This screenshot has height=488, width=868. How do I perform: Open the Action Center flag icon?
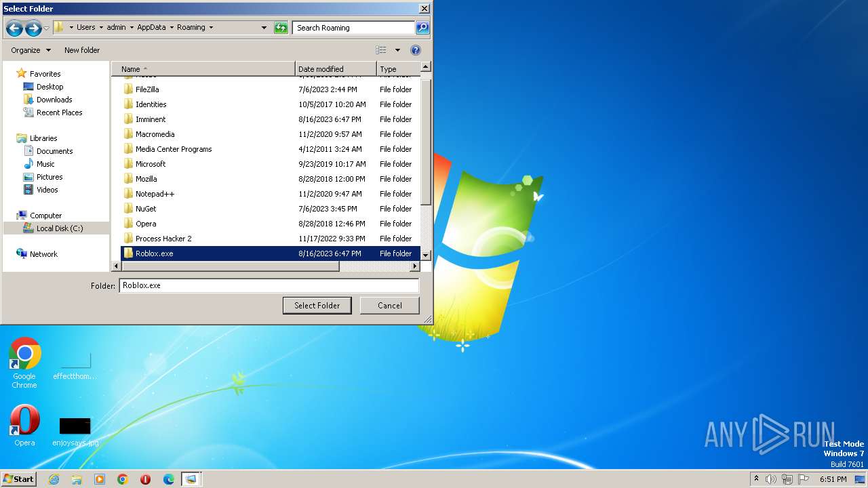coord(804,479)
